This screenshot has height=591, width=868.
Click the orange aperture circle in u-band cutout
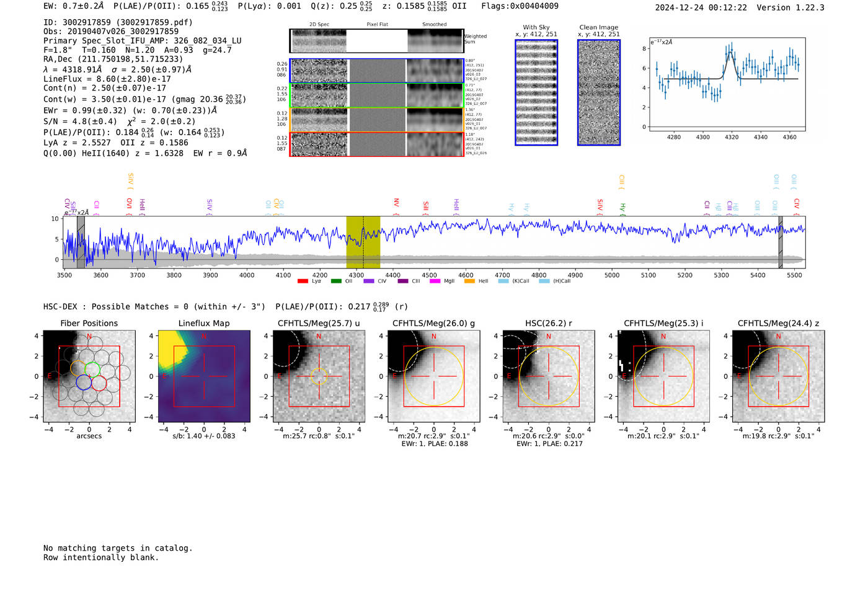tap(319, 376)
